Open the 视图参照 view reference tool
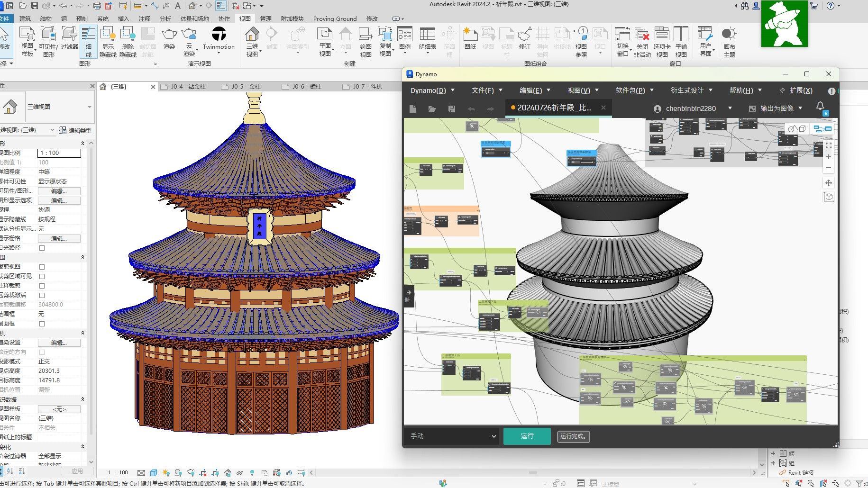Viewport: 868px width, 488px height. click(x=581, y=42)
